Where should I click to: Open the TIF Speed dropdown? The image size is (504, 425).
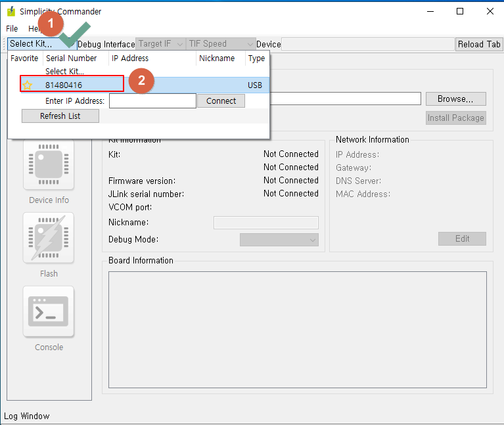coord(221,44)
